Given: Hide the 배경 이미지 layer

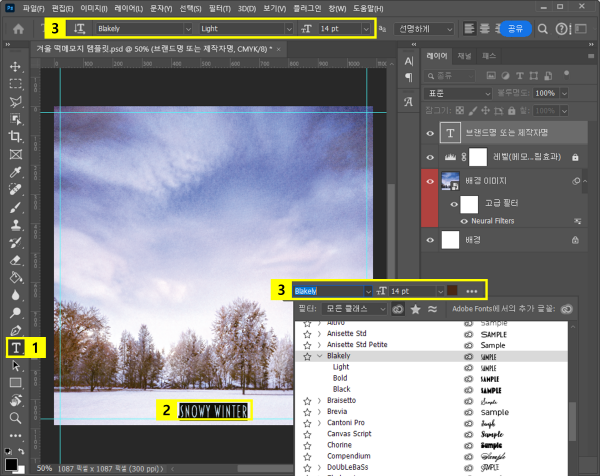Looking at the screenshot, I should coord(430,181).
